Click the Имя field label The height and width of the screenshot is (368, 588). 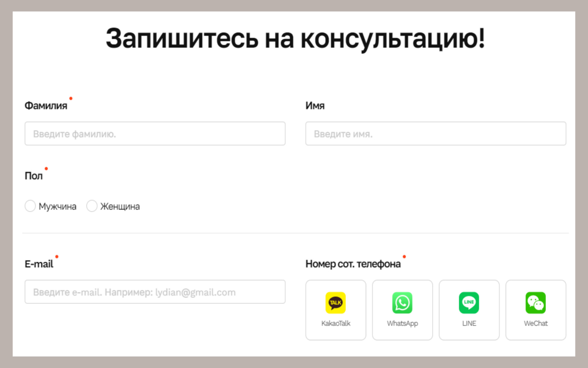coord(315,105)
